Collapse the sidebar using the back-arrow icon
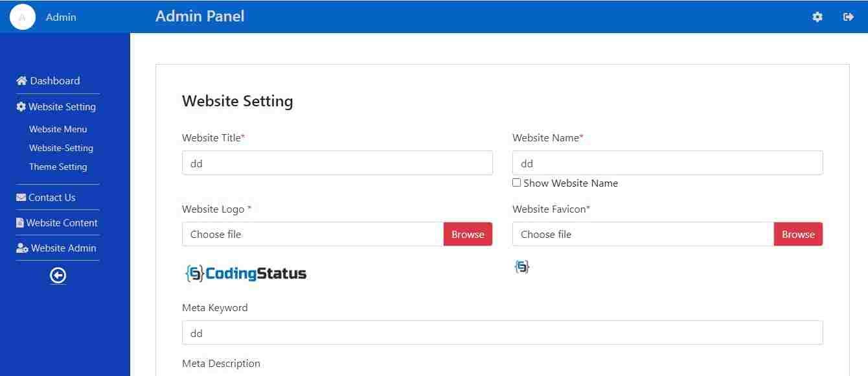The width and height of the screenshot is (868, 376). coord(58,275)
